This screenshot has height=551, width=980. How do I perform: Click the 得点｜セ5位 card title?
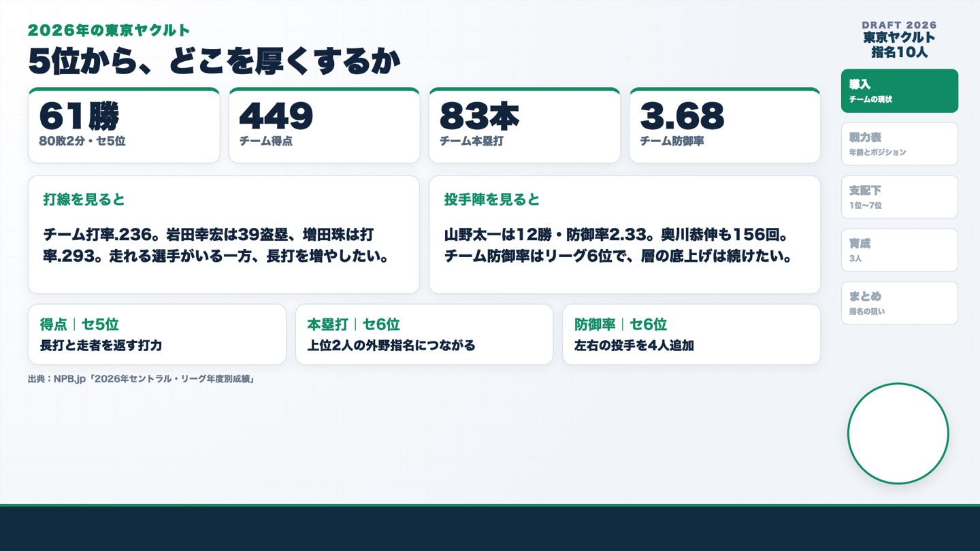(79, 324)
